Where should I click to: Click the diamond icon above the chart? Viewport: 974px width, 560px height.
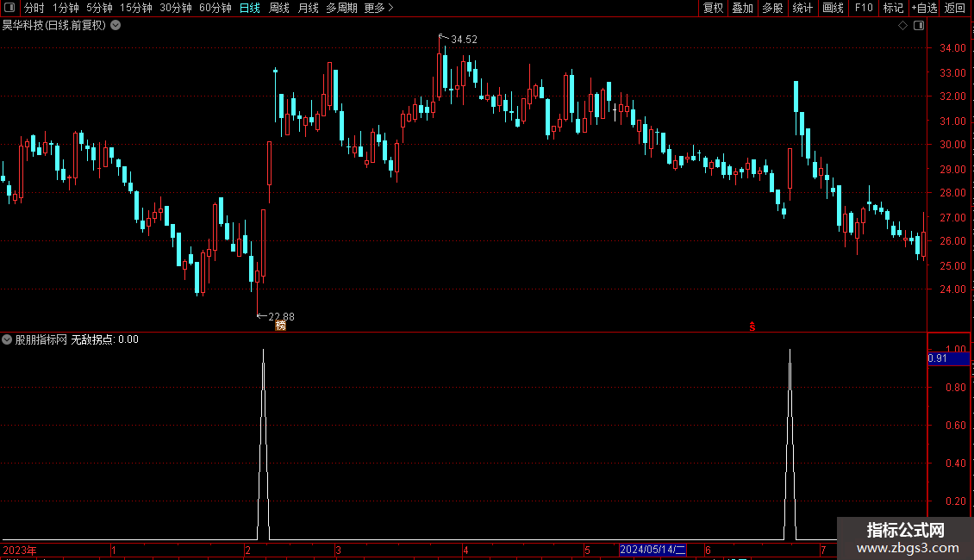pos(903,26)
